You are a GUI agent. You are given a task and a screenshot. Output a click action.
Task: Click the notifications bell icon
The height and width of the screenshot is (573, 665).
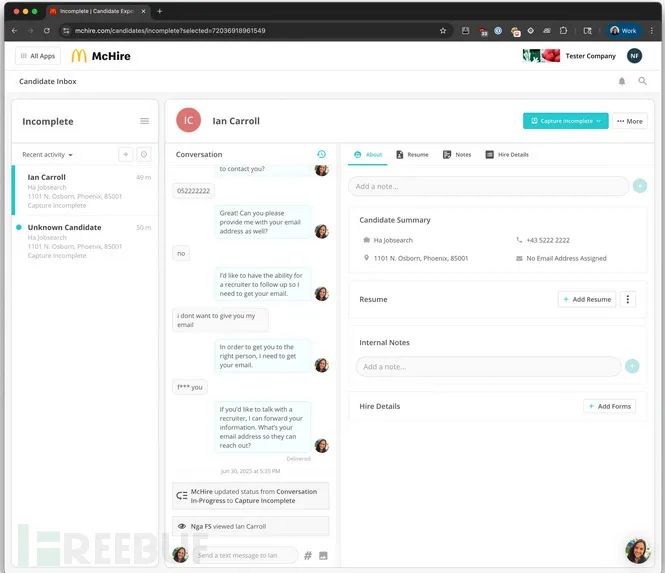[x=621, y=81]
